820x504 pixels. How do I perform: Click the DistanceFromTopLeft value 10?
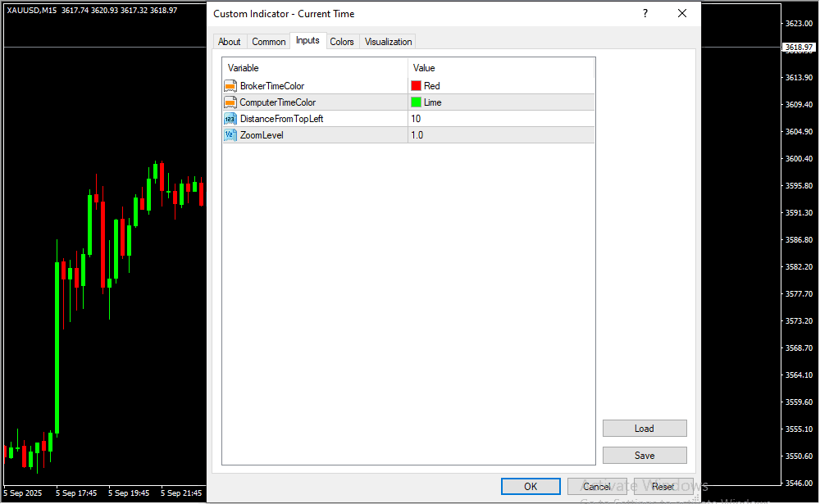[x=417, y=119]
